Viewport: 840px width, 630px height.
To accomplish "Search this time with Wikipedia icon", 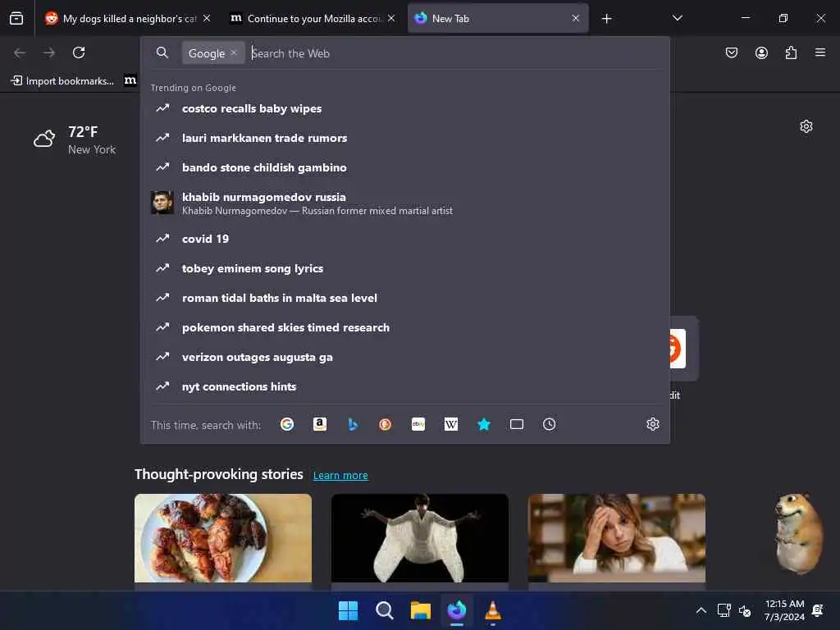I will pyautogui.click(x=451, y=424).
